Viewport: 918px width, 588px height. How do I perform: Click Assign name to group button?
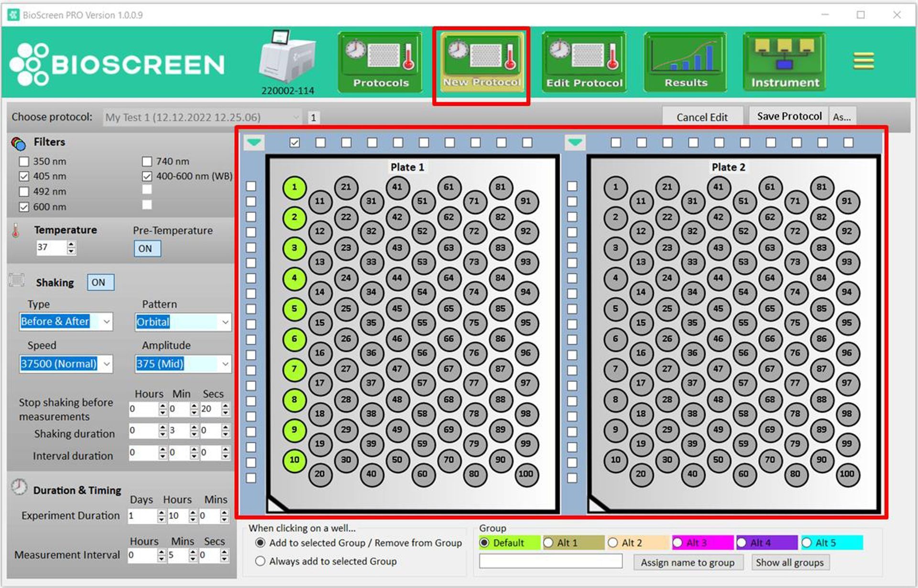[x=688, y=563]
